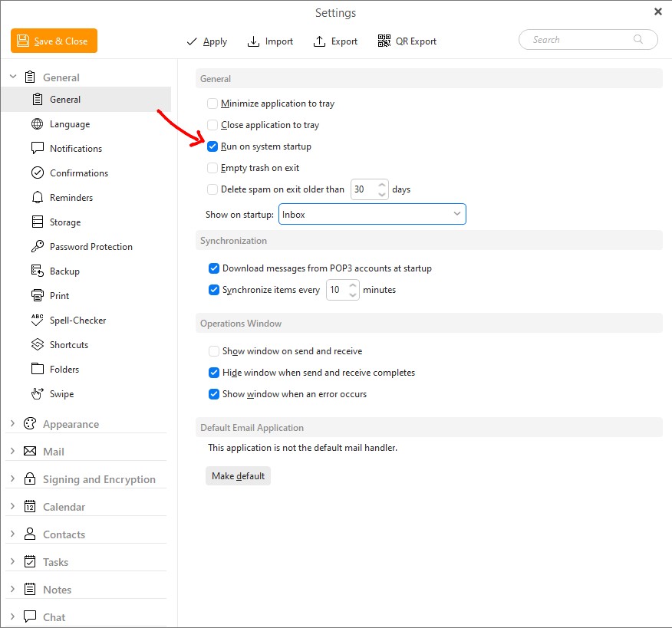Open the Show on startup dropdown
Viewport: 672px width, 628px height.
point(372,215)
